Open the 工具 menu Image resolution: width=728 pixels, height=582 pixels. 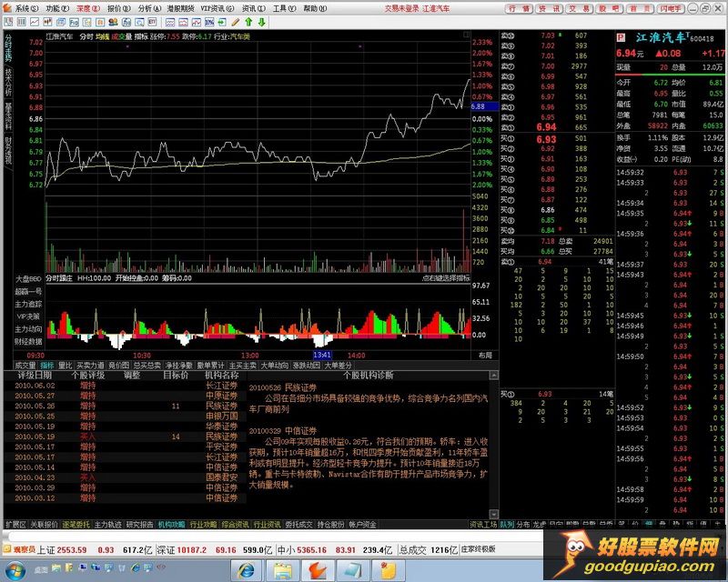click(284, 8)
